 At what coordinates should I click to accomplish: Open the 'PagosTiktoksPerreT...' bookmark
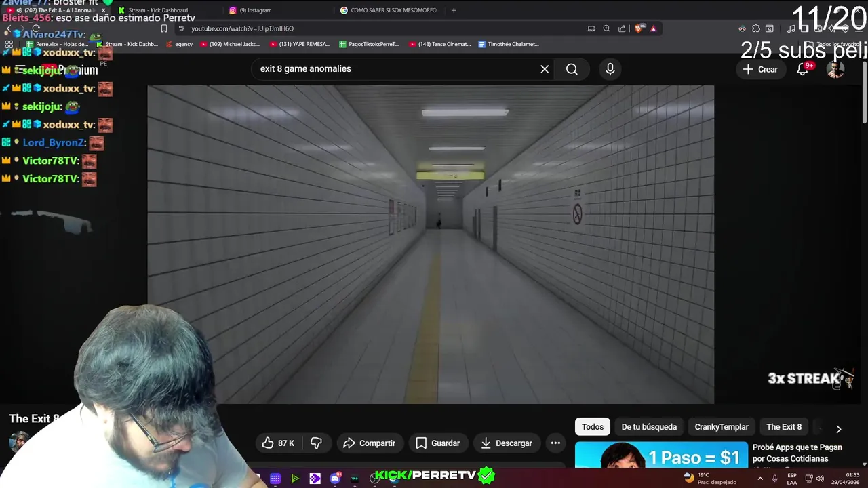coord(370,44)
